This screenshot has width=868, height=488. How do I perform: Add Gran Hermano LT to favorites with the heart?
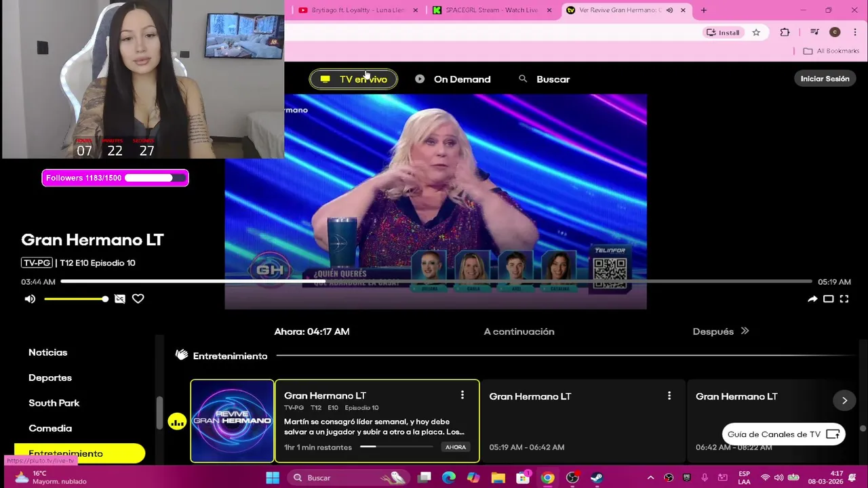tap(138, 299)
